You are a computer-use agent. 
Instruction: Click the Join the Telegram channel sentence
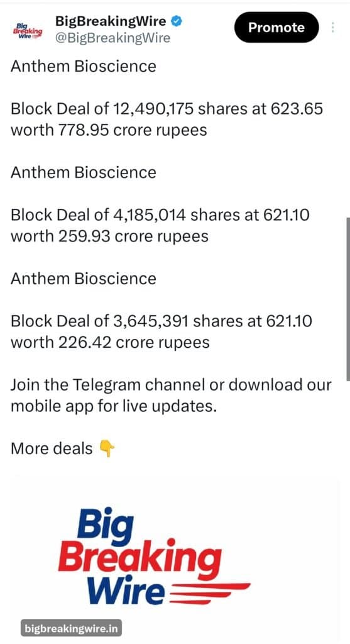tap(171, 396)
